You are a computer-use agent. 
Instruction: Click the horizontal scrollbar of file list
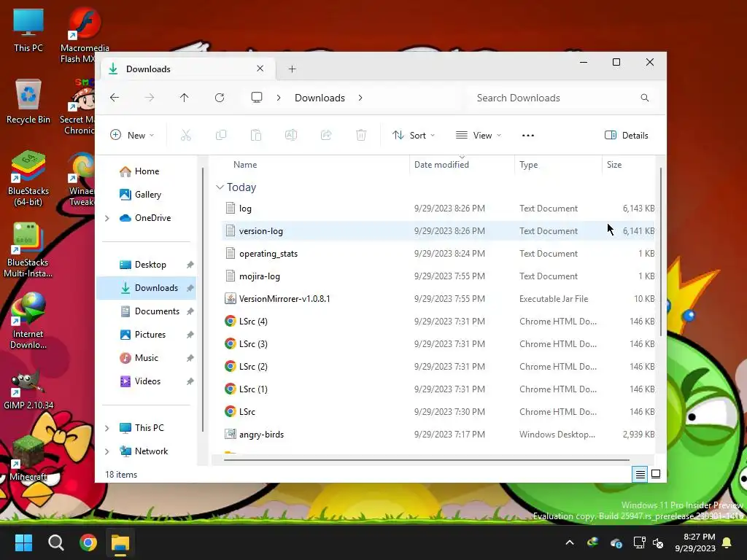(426, 460)
